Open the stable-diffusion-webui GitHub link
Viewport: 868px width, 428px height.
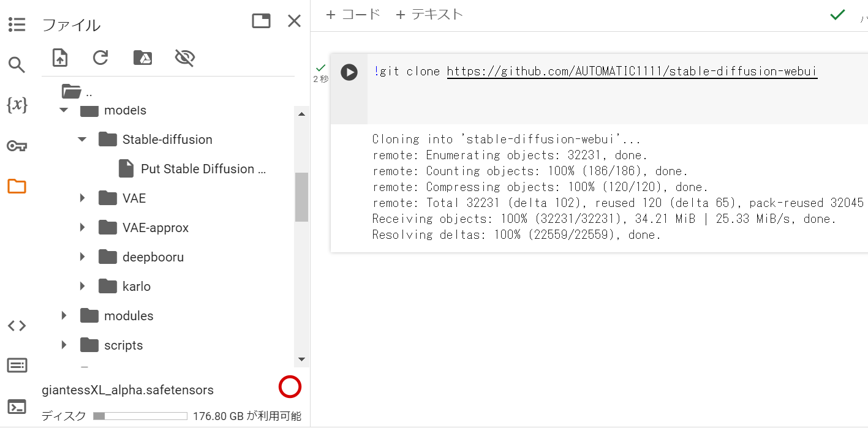(x=632, y=72)
